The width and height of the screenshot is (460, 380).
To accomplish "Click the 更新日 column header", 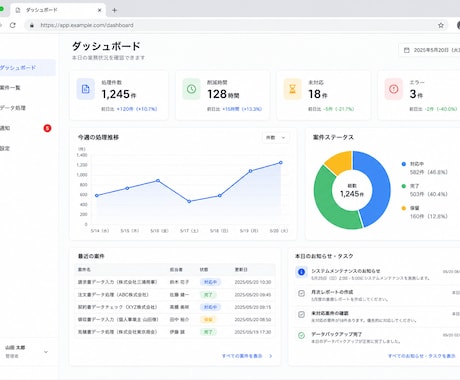I will (241, 269).
